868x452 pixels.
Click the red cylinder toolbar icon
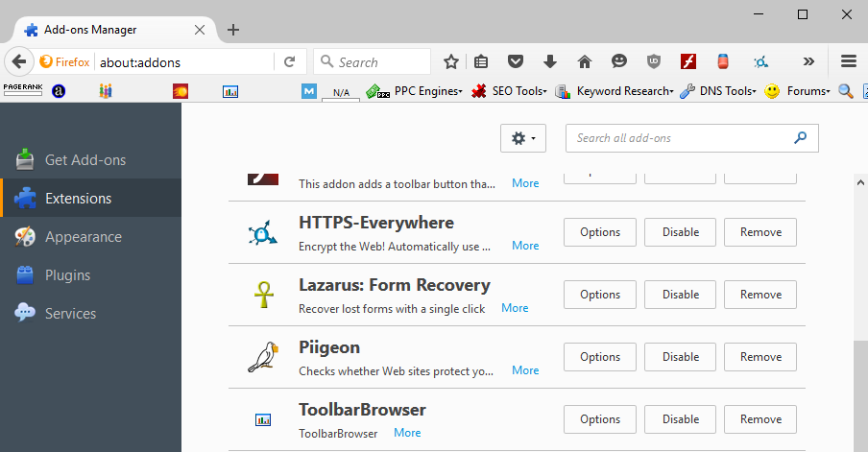722,62
